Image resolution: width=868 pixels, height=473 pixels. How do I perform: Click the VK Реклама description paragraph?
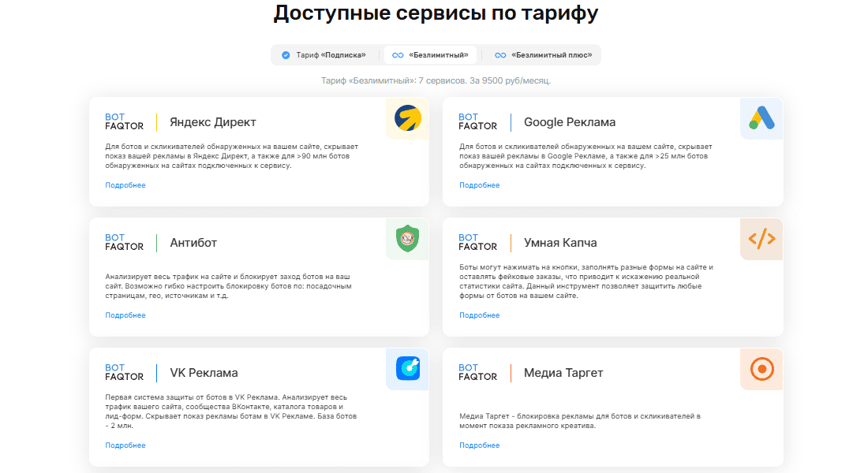tap(231, 411)
